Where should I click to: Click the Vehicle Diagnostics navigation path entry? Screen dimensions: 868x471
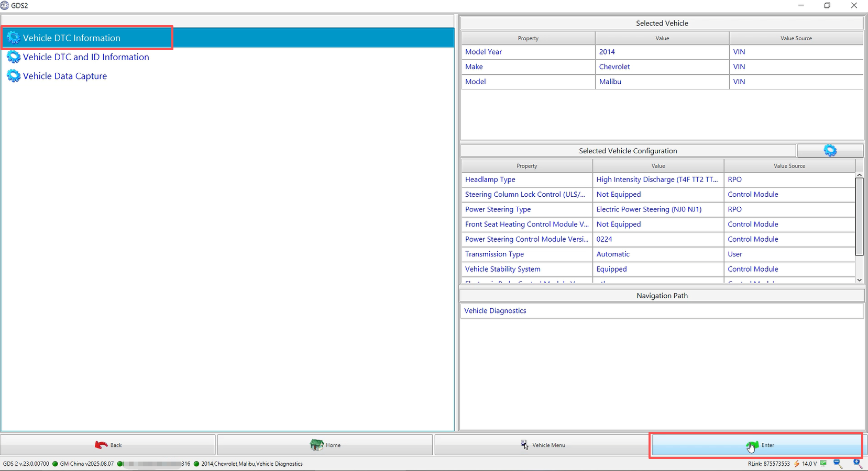tap(495, 311)
